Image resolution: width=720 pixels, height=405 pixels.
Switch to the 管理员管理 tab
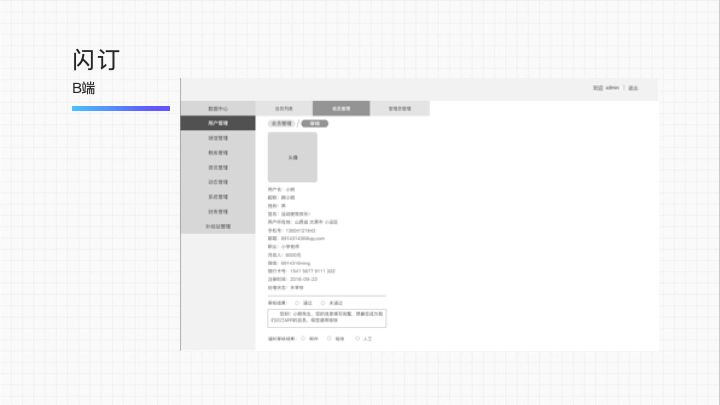pos(399,108)
